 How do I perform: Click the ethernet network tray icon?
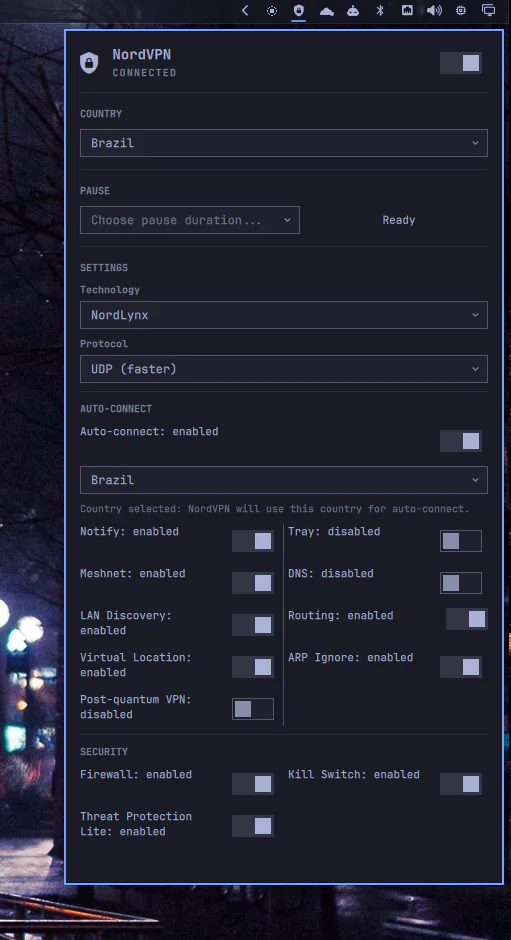point(407,10)
